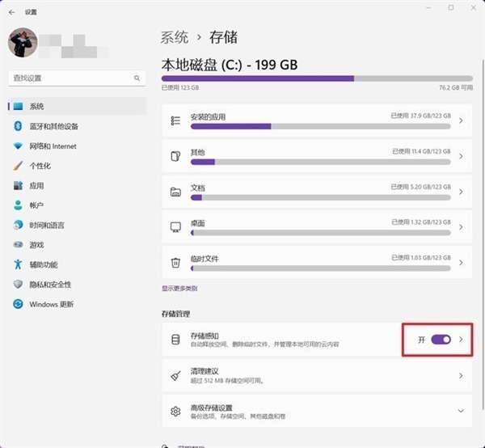Click the gear icon for 高级存储设置
The height and width of the screenshot is (448, 485).
(175, 411)
